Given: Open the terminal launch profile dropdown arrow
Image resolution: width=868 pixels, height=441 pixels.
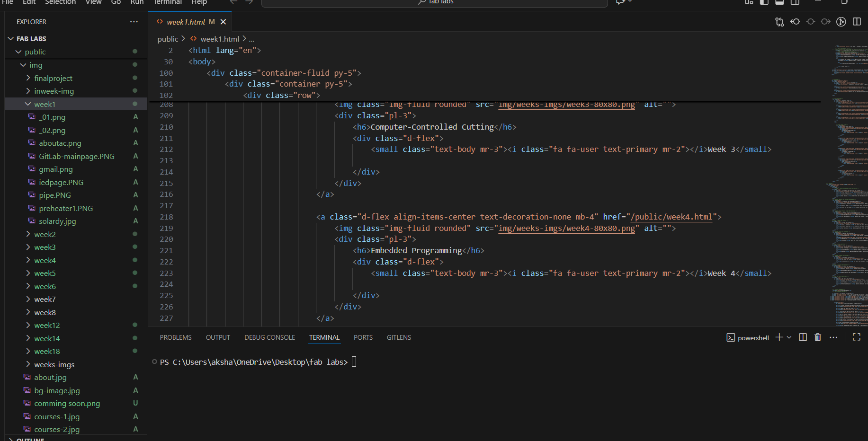Looking at the screenshot, I should pyautogui.click(x=789, y=337).
